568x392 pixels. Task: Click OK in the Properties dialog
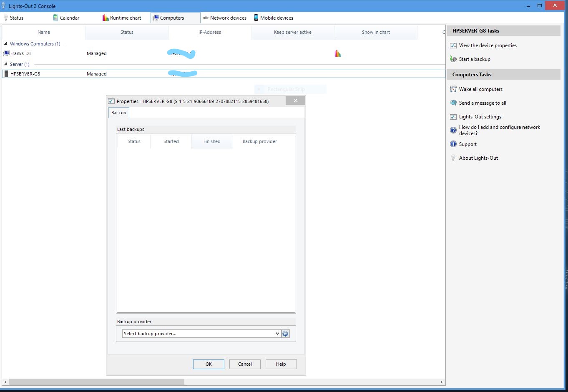point(209,364)
